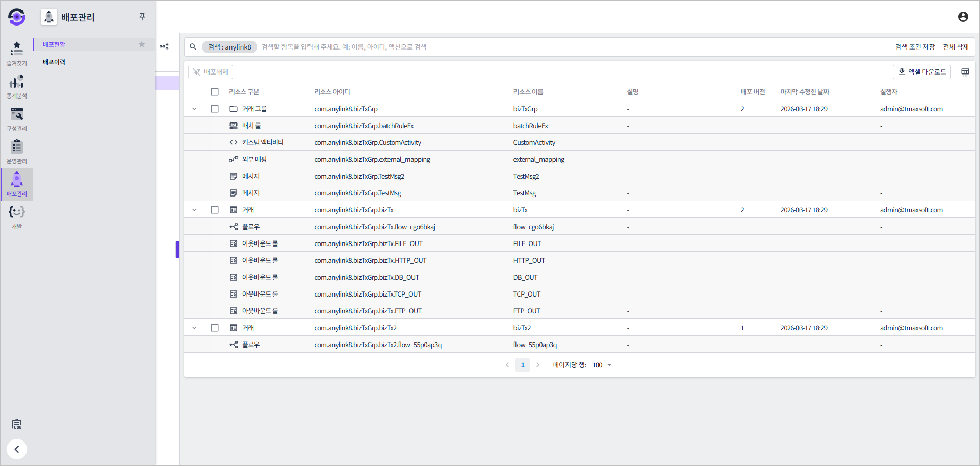Click the bottom-left building report icon
The height and width of the screenshot is (466, 980).
(17, 424)
